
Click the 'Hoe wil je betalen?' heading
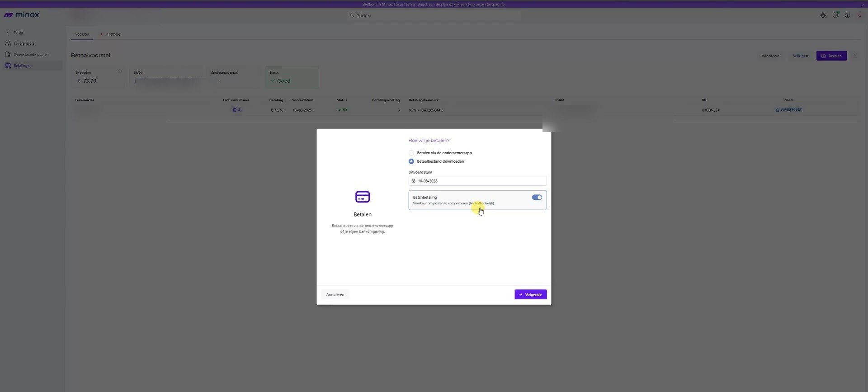(429, 141)
